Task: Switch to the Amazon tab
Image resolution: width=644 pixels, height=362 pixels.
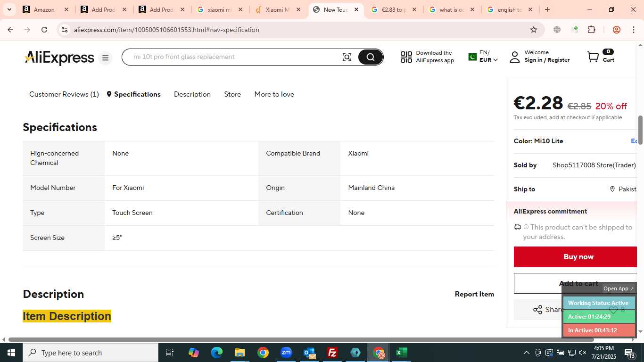Action: pos(46,9)
